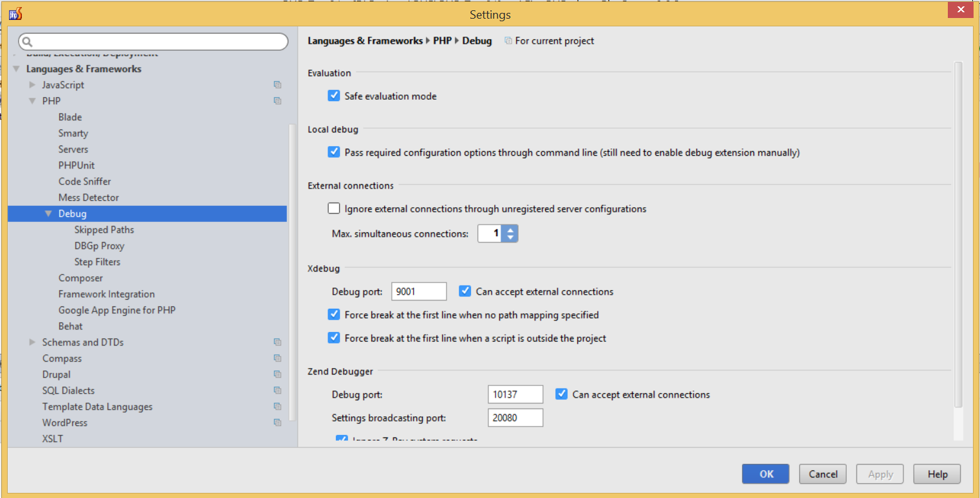Increase Max. simultaneous connections stepper
The height and width of the screenshot is (498, 980).
(x=510, y=230)
